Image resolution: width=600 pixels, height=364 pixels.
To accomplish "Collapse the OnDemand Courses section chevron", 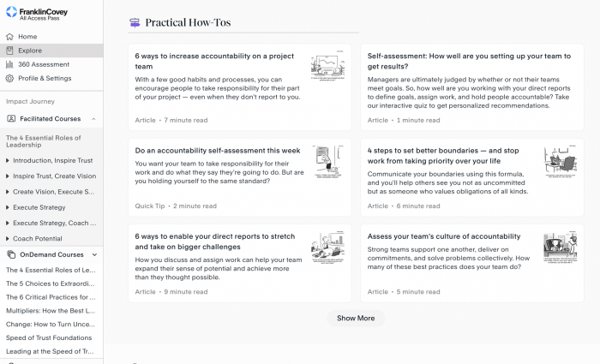I will pyautogui.click(x=94, y=254).
